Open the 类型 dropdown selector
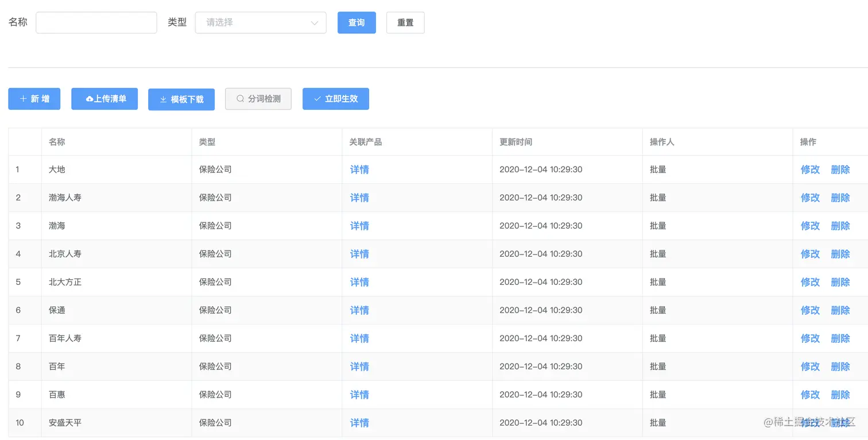This screenshot has height=440, width=868. click(x=261, y=22)
